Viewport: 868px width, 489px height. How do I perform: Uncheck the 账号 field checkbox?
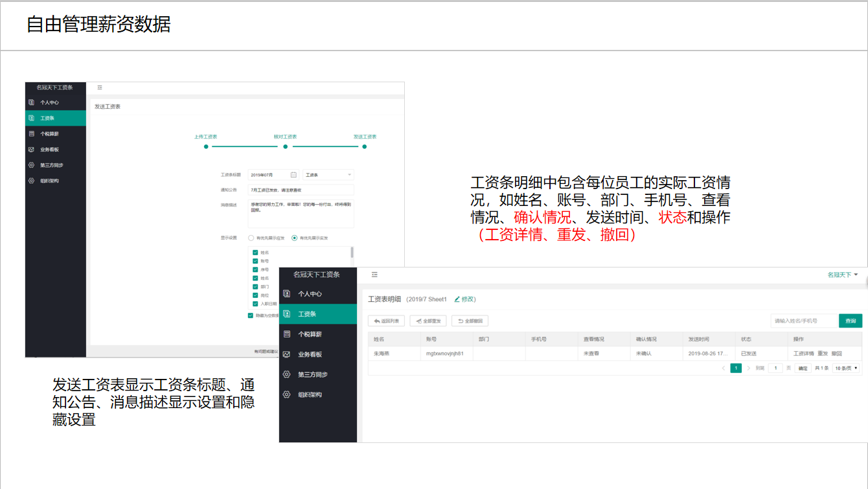tap(255, 261)
